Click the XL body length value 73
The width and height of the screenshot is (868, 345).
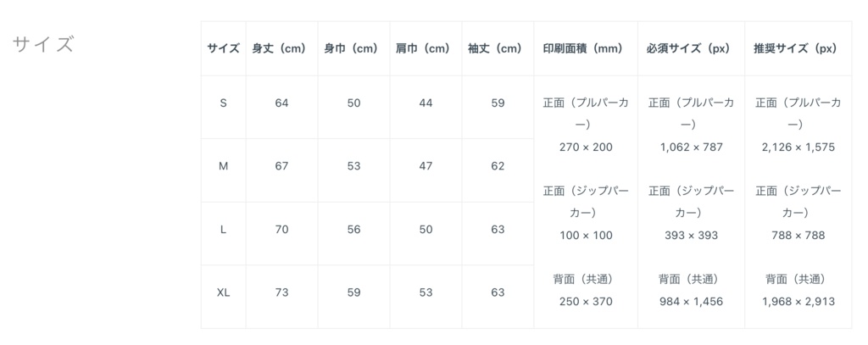tap(281, 292)
